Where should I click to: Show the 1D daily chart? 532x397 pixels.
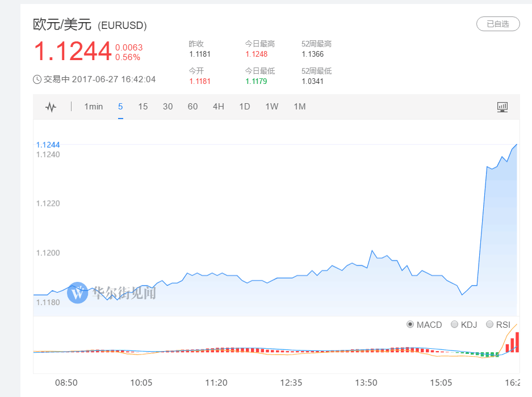coord(245,107)
